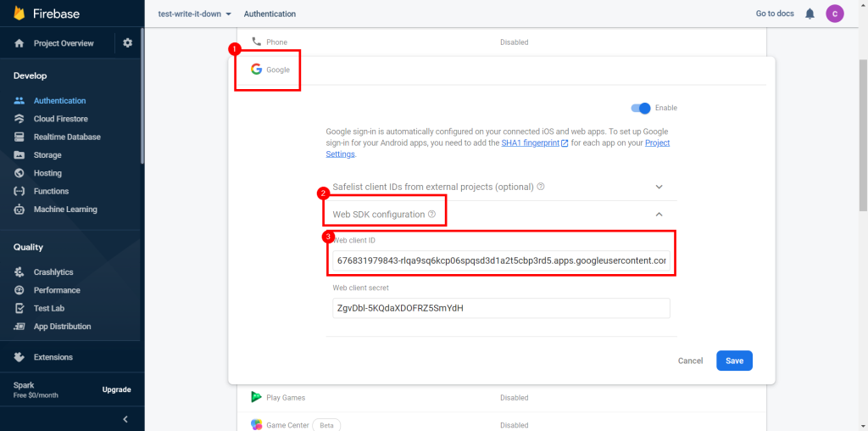Open the user account avatar

835,14
